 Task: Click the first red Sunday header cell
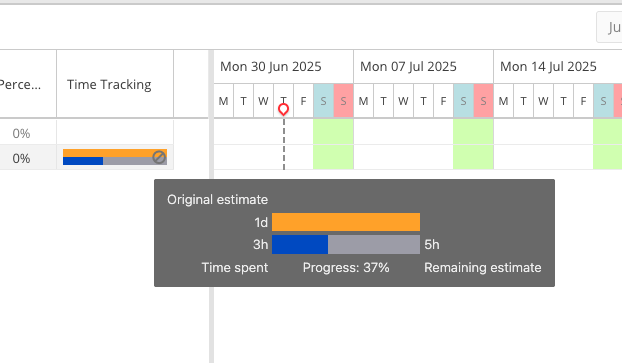[x=344, y=101]
